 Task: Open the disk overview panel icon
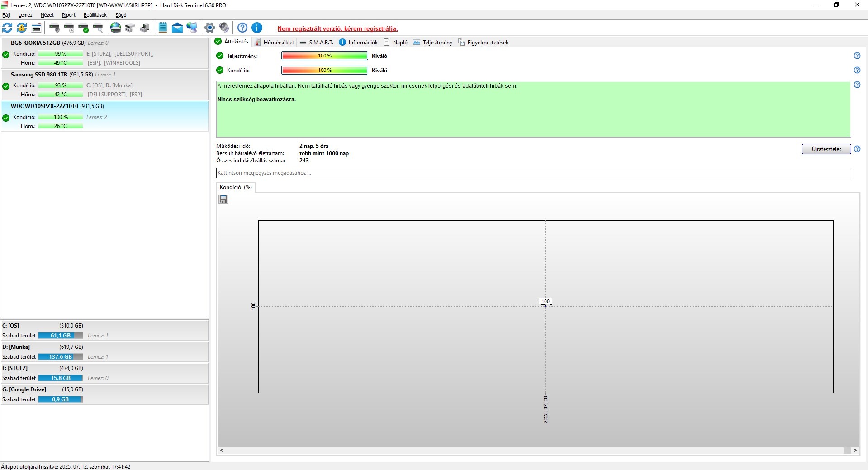point(36,28)
